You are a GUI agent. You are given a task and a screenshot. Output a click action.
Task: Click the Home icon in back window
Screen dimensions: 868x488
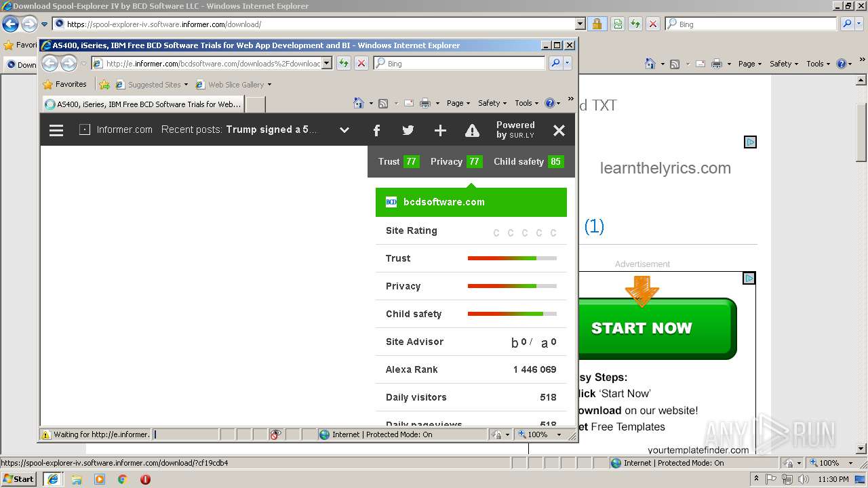[x=650, y=64]
